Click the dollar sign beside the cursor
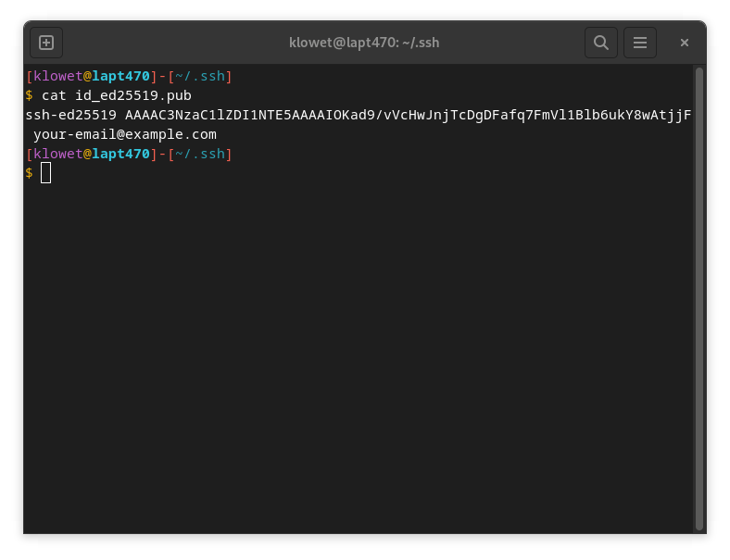The width and height of the screenshot is (730, 560). [x=29, y=173]
